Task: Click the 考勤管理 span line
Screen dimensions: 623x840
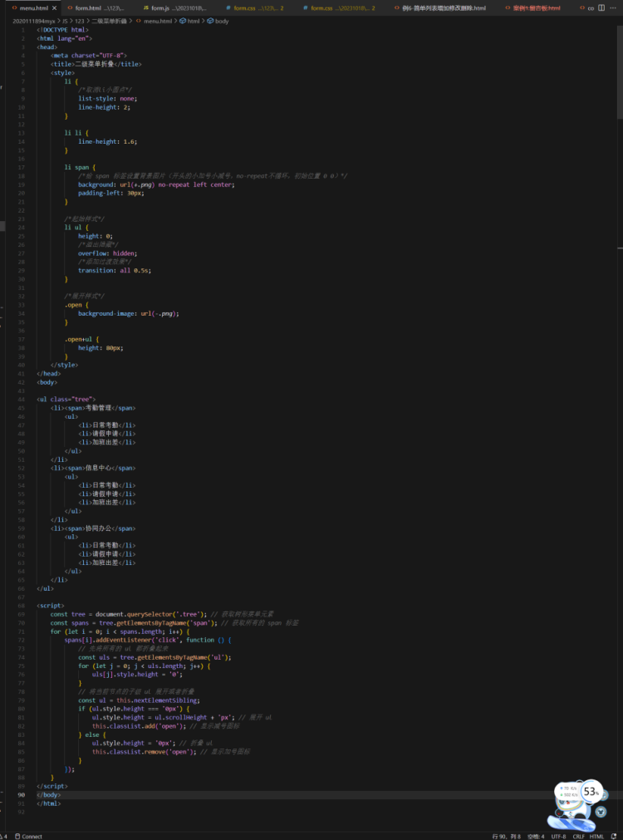Action: [x=93, y=408]
